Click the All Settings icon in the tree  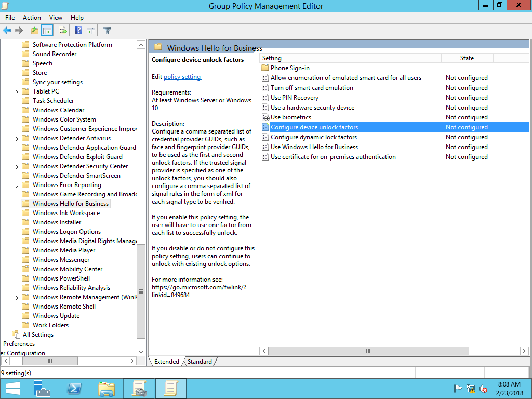[16, 335]
